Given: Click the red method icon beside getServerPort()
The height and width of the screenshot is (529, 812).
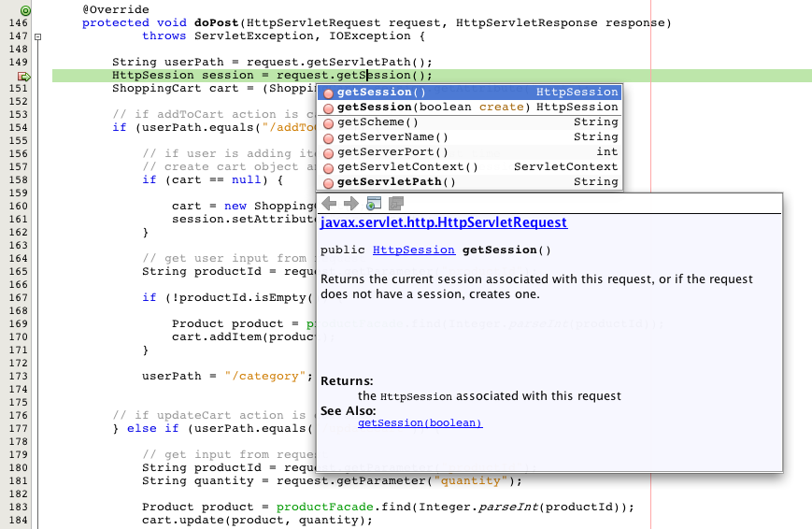Looking at the screenshot, I should coord(328,152).
